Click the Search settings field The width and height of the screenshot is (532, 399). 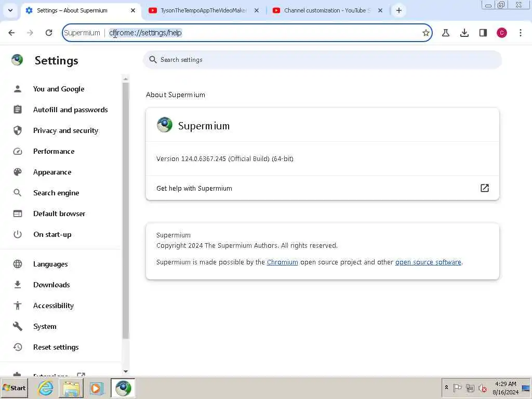(x=322, y=60)
